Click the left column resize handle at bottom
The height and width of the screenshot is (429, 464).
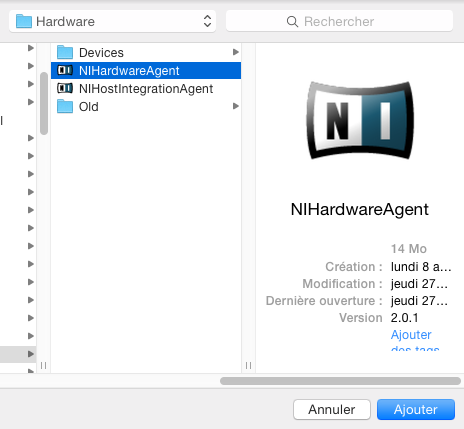point(43,366)
